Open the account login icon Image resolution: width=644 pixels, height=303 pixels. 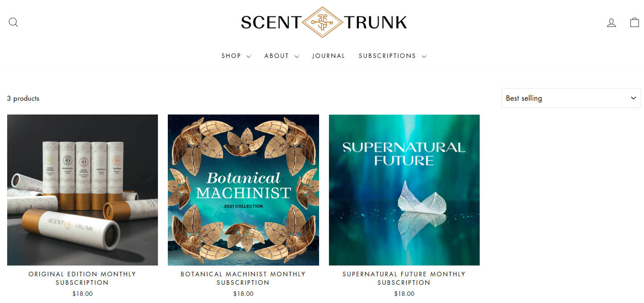[611, 23]
